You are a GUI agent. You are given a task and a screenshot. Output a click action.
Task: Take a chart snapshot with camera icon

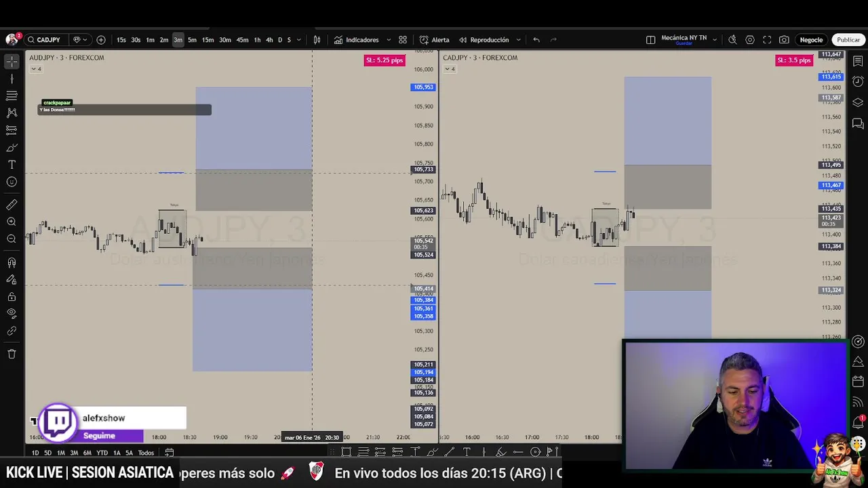coord(784,40)
